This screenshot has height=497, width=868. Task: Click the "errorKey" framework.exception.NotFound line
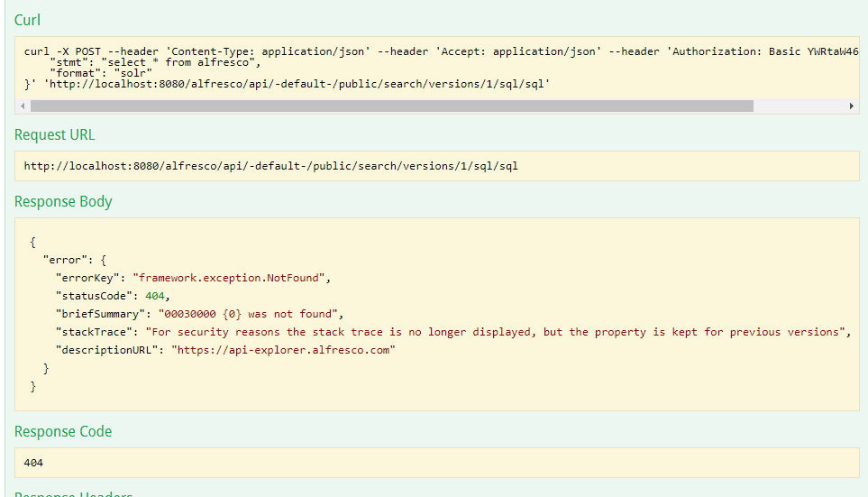point(193,278)
